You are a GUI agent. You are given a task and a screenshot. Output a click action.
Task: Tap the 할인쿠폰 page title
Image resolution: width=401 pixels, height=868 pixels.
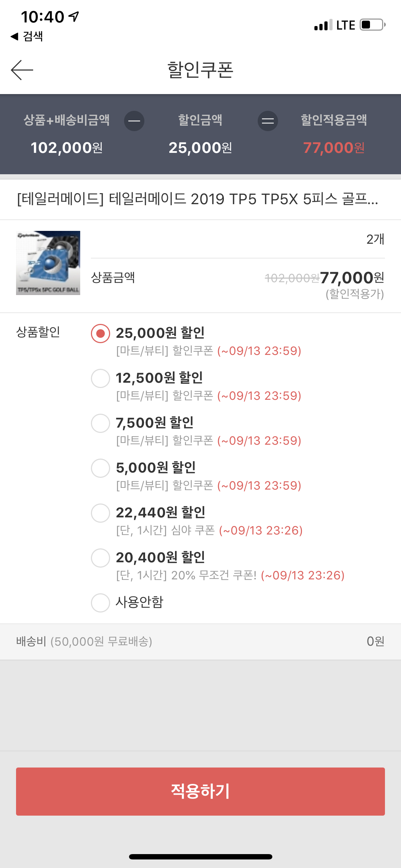click(200, 70)
